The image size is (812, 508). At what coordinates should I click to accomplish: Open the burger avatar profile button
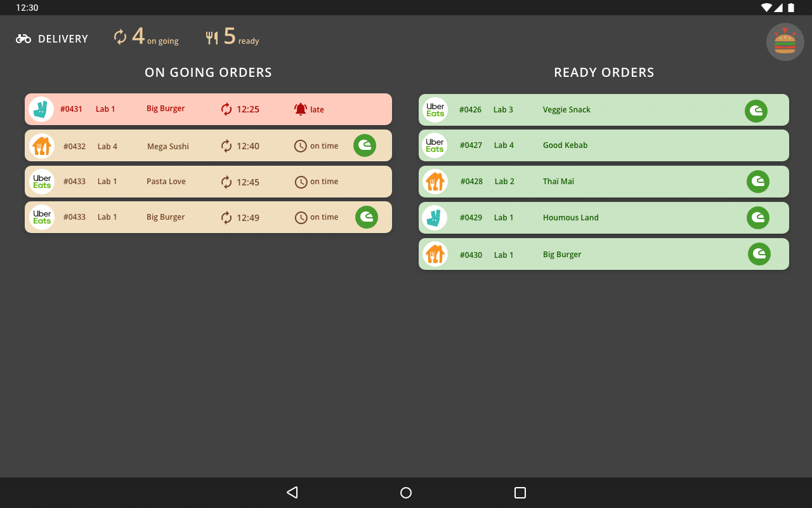pos(785,42)
